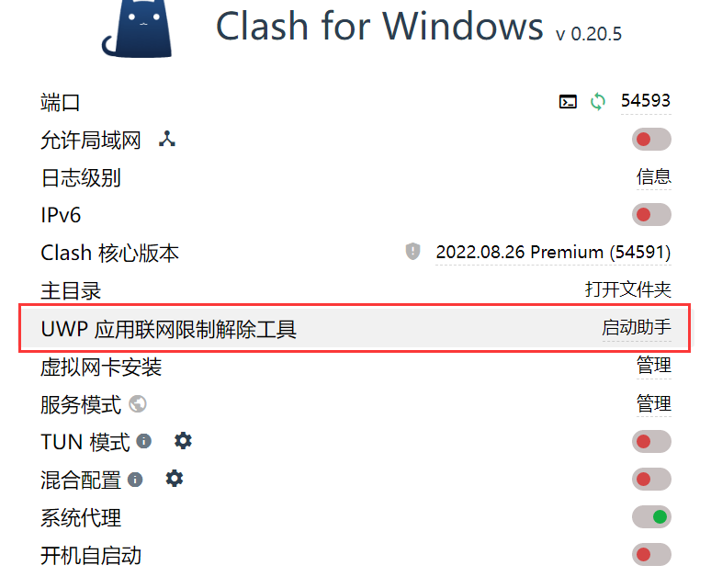Open the 混合配置 gear settings

click(x=175, y=479)
